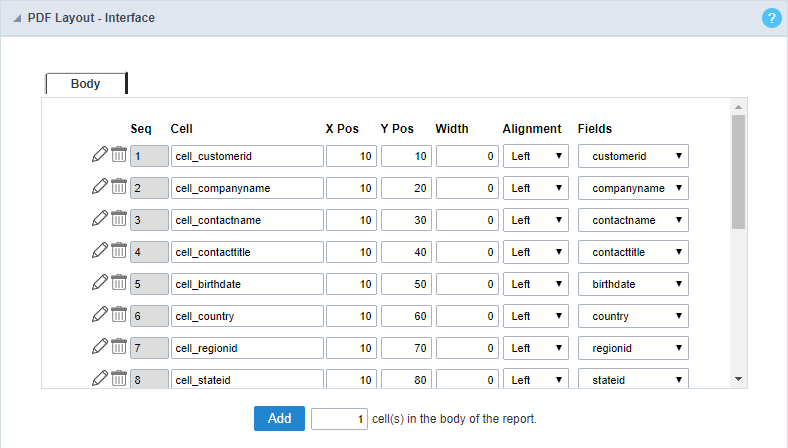Image resolution: width=788 pixels, height=448 pixels.
Task: Open Alignment dropdown for cell_customerid row
Action: (536, 156)
